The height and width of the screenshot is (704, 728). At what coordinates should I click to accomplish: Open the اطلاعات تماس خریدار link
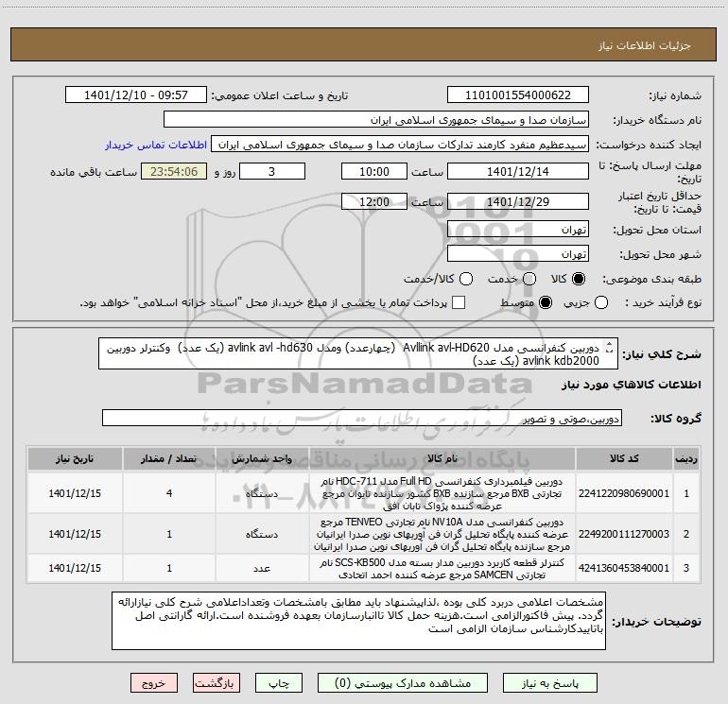[156, 145]
